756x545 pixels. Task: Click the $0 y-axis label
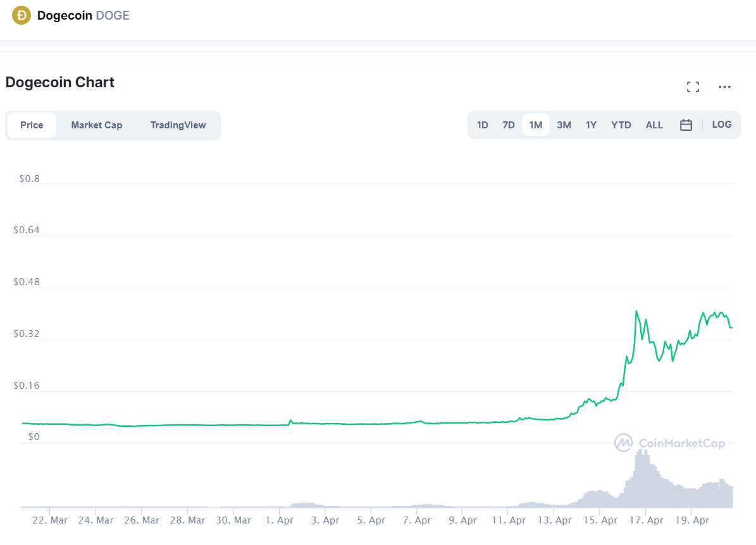coord(34,437)
